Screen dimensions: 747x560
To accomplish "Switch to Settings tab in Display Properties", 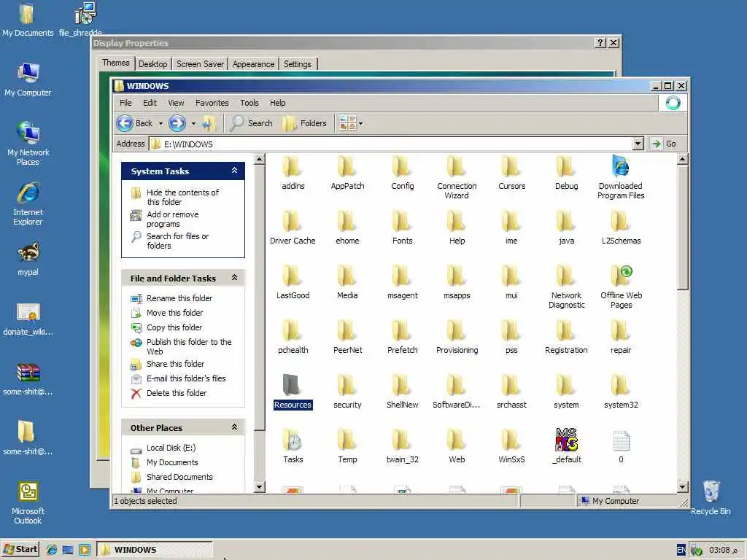I will tap(298, 64).
